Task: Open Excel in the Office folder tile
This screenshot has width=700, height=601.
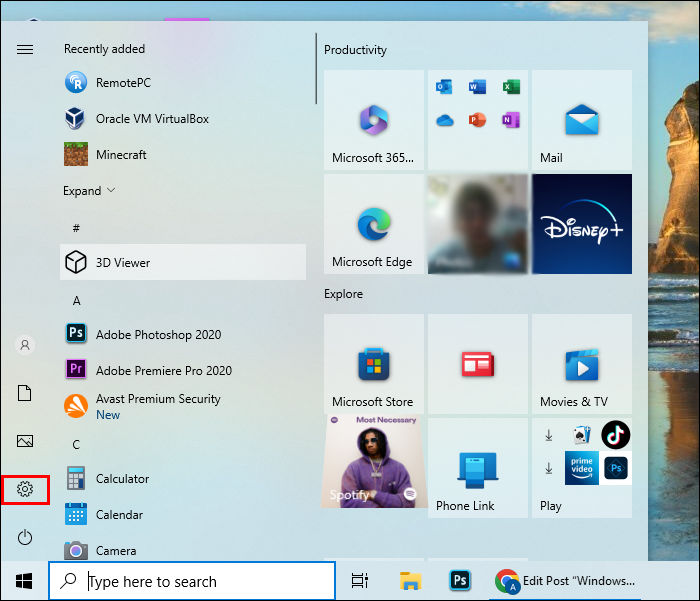Action: point(511,87)
